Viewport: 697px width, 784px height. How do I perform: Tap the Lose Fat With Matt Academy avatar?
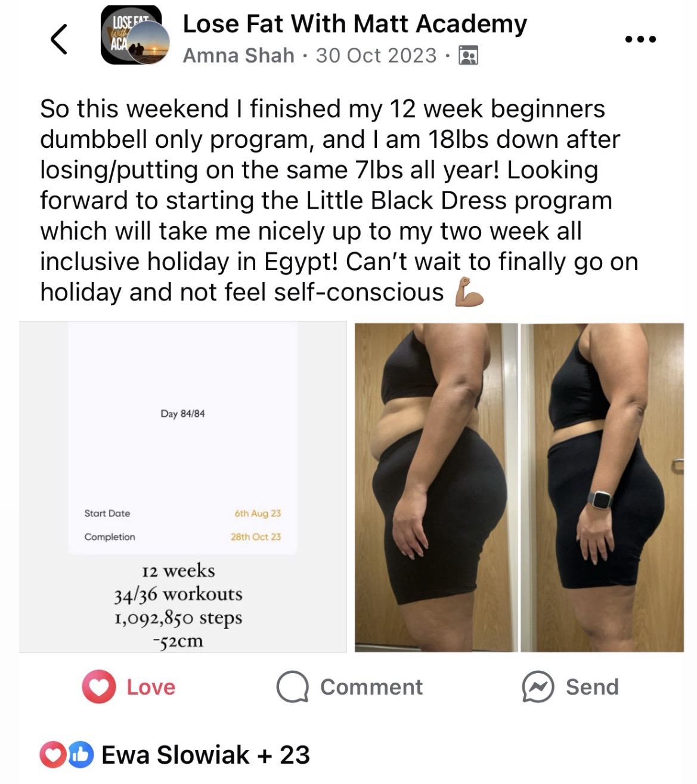134,35
